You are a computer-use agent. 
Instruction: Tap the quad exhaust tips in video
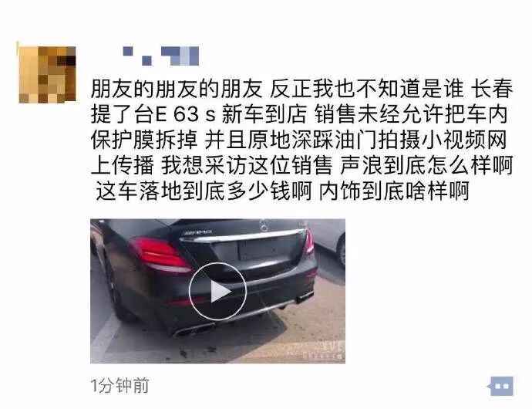[191, 330]
